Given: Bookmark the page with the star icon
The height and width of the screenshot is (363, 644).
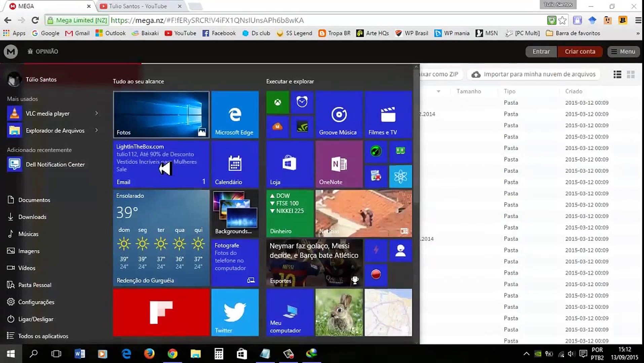Looking at the screenshot, I should [562, 20].
